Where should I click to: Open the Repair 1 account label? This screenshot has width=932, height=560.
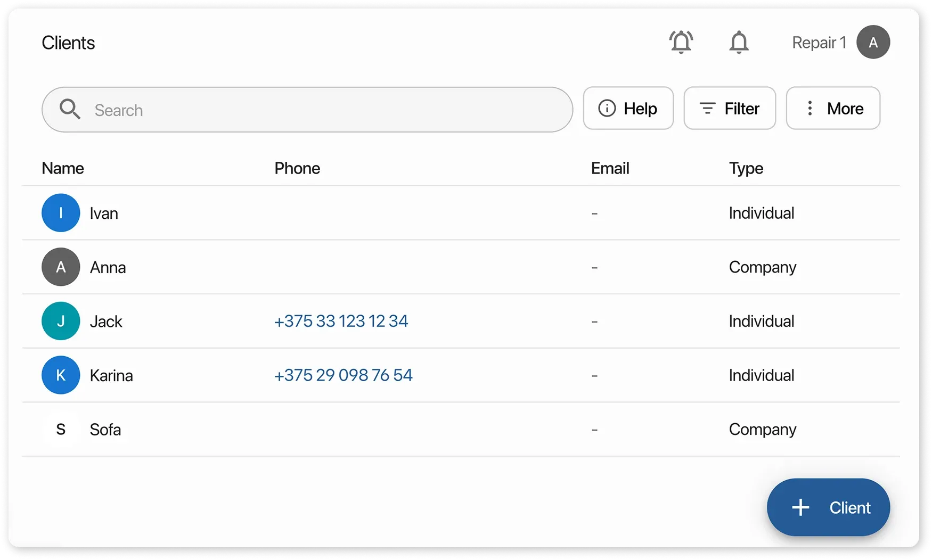819,43
